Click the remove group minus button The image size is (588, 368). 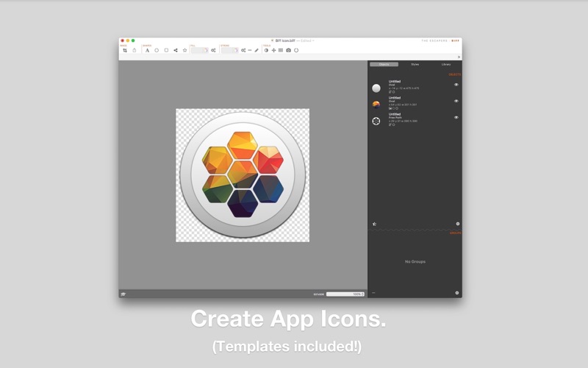click(x=373, y=292)
